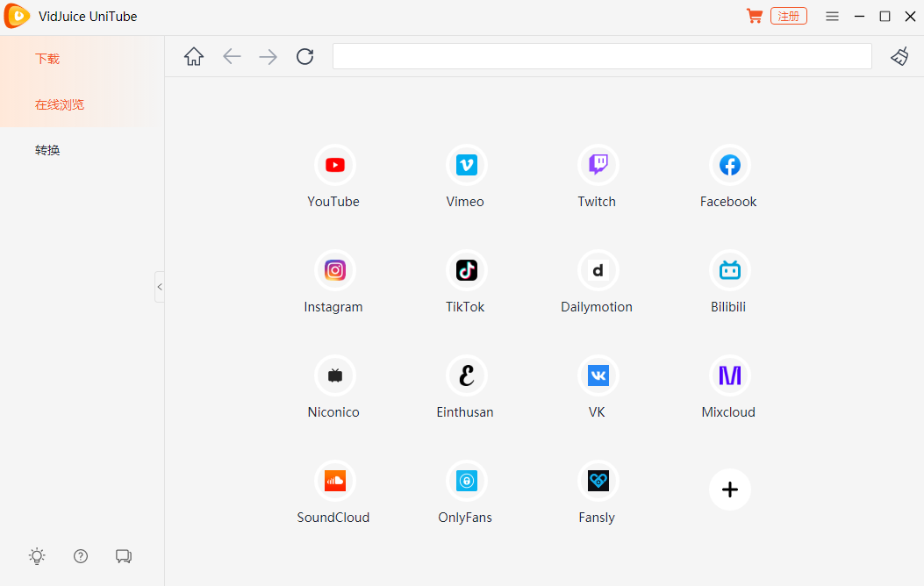Click the lightbulb icon at bottom left

click(x=37, y=556)
